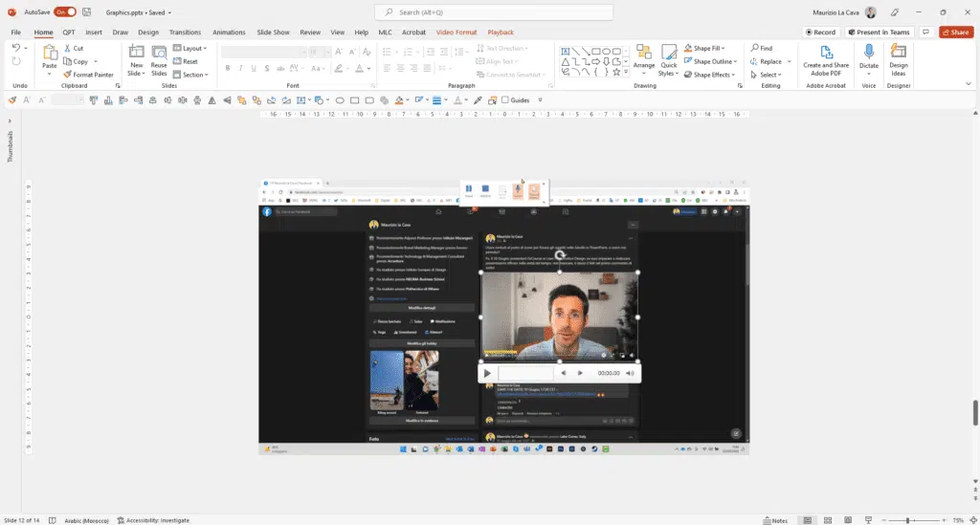Image resolution: width=980 pixels, height=525 pixels.
Task: Click the Undo arrow icon
Action: 16,48
